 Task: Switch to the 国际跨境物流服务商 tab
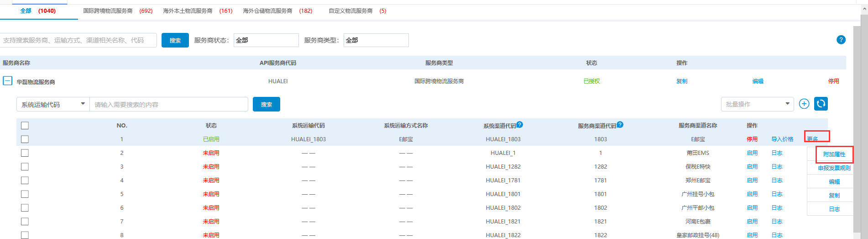(x=117, y=11)
